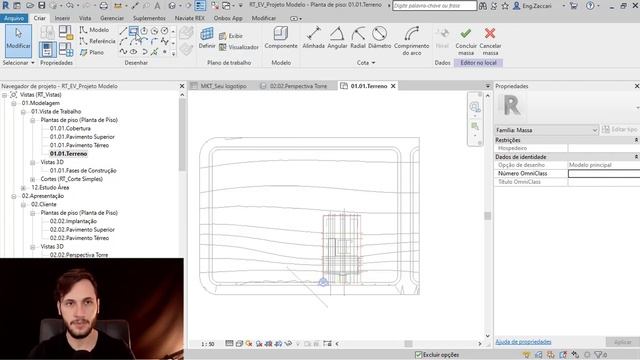640x360 pixels.
Task: Open 02.02.Implantação view
Action: [73, 221]
